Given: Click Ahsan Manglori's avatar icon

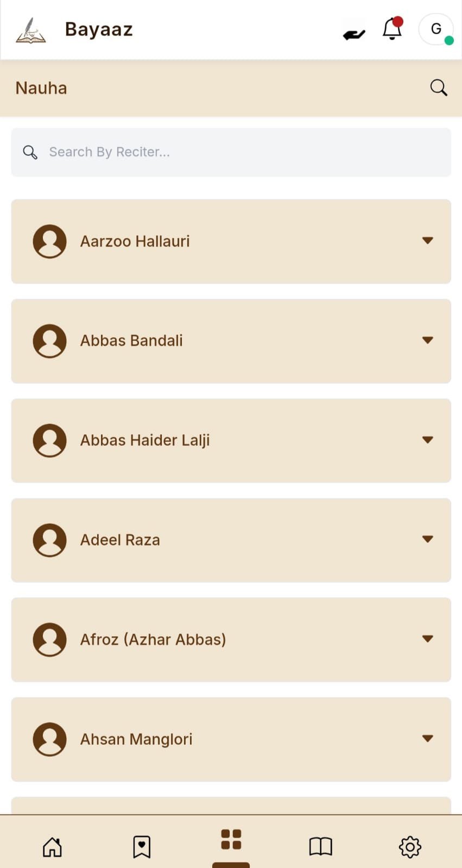Looking at the screenshot, I should (50, 739).
